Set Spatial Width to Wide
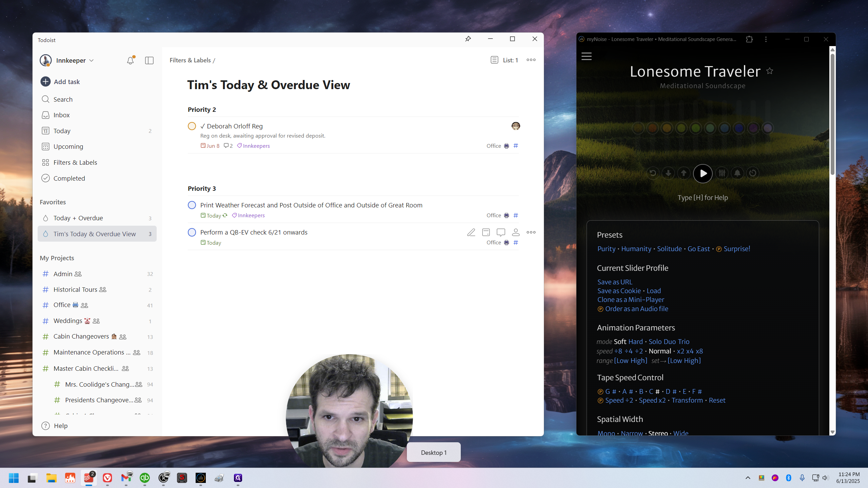868x488 pixels. (681, 433)
